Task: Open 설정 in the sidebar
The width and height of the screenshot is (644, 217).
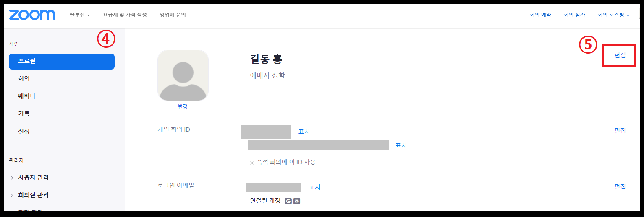Action: (24, 132)
